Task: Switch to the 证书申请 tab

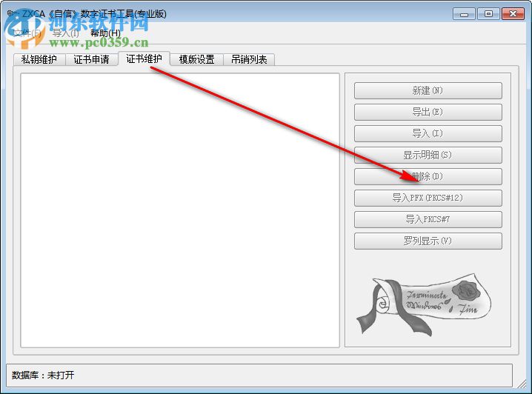Action: pyautogui.click(x=91, y=60)
